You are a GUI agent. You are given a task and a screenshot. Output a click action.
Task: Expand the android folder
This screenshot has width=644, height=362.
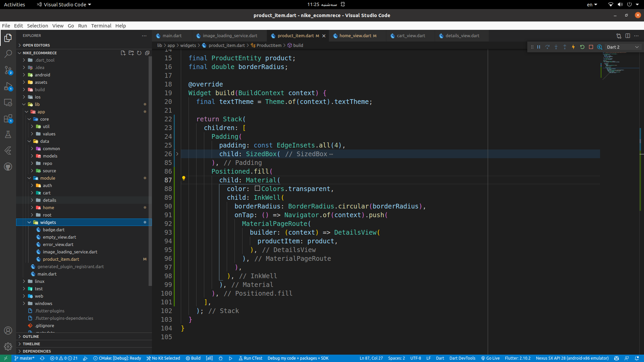click(84, 75)
